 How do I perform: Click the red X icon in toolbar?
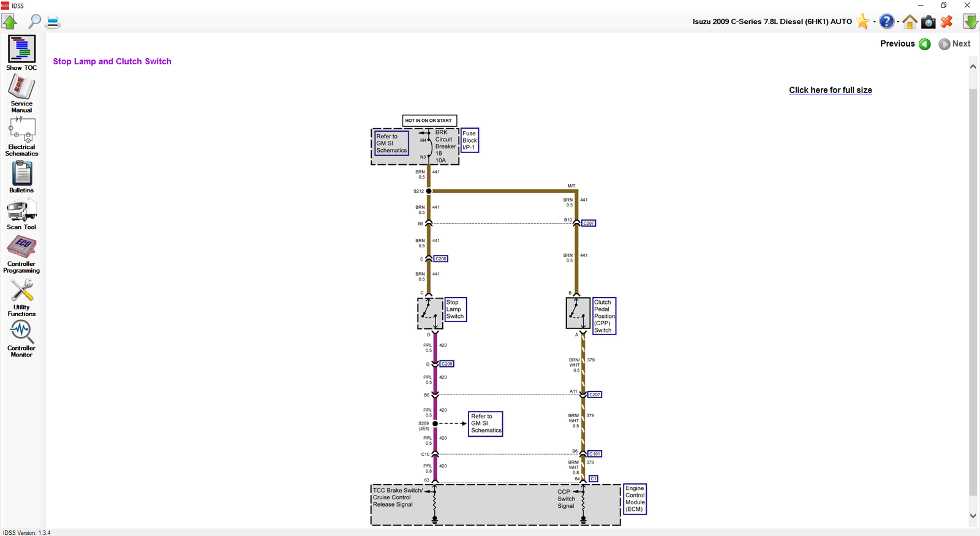pos(947,22)
